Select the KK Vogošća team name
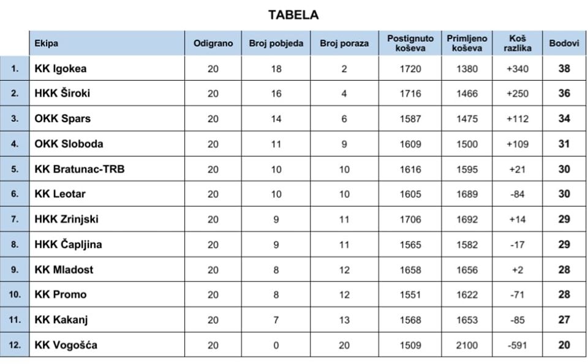Image resolution: width=588 pixels, height=364 pixels. click(66, 344)
